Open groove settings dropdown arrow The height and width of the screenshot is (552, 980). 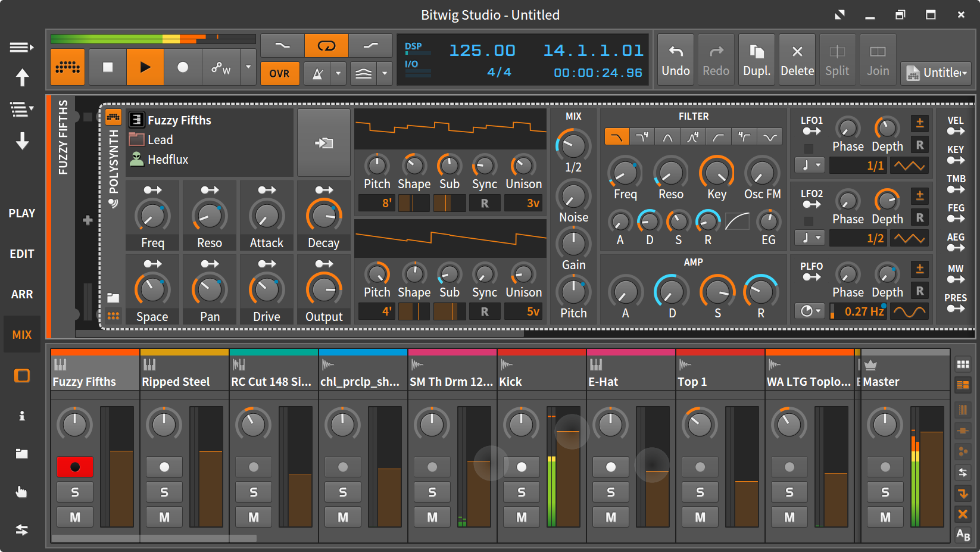click(385, 74)
